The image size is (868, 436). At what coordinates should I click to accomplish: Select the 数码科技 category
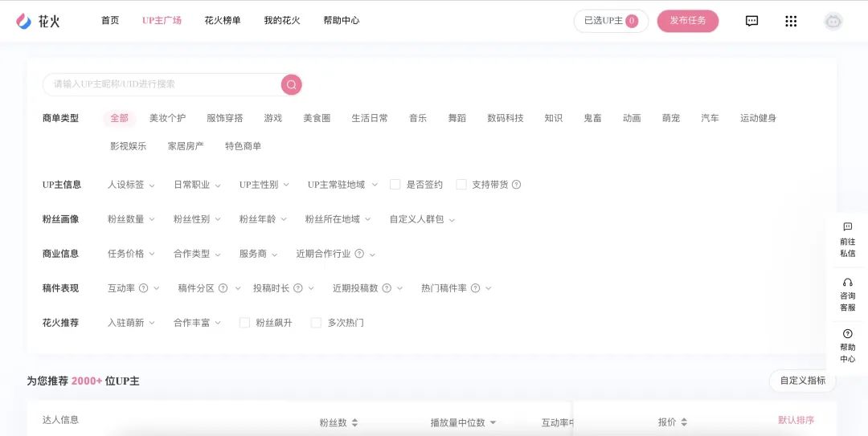click(506, 118)
